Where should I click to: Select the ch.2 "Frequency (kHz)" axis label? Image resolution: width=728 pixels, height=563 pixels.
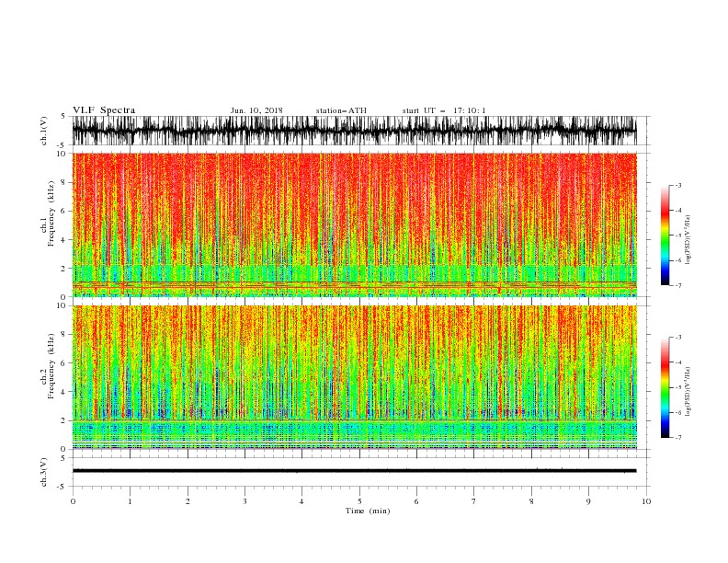tap(51, 366)
